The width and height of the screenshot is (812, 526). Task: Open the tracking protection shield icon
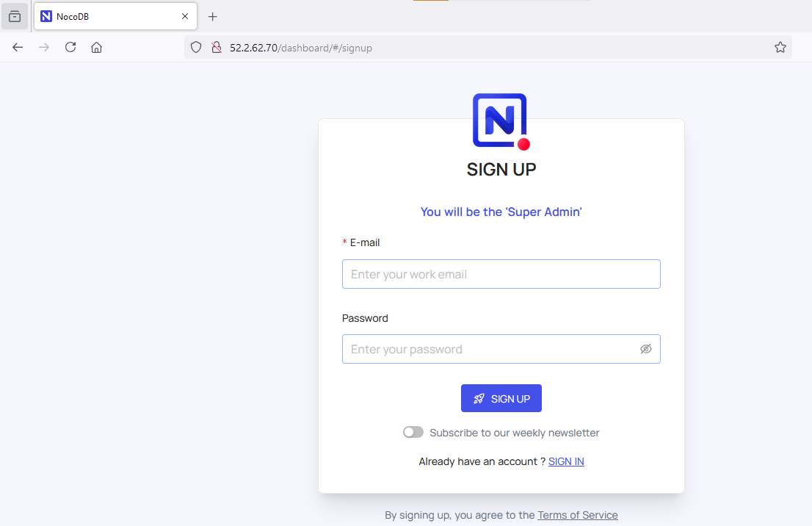(196, 48)
